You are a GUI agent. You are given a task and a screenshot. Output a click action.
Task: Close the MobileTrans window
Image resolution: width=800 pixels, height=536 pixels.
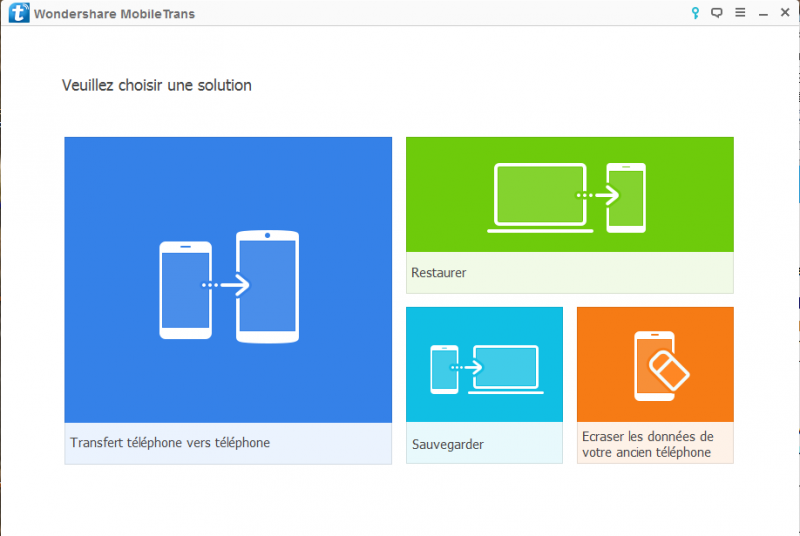tap(785, 12)
